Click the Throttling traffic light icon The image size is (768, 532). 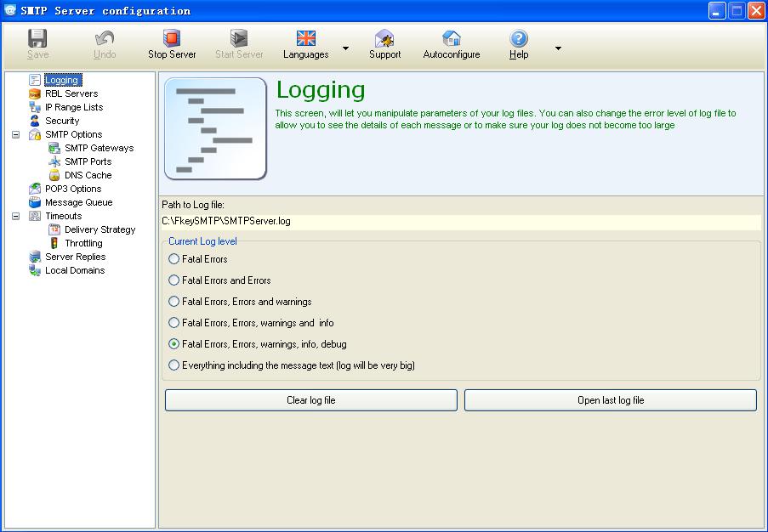tap(54, 243)
